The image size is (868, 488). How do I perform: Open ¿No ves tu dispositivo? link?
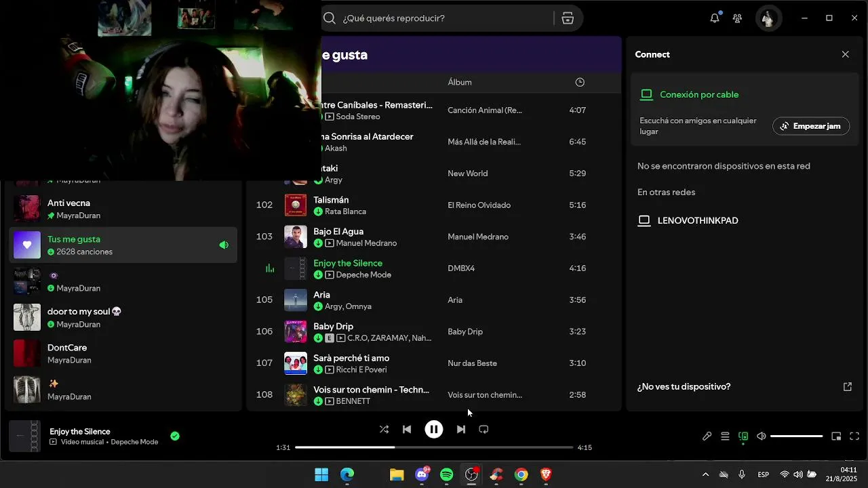click(x=684, y=386)
